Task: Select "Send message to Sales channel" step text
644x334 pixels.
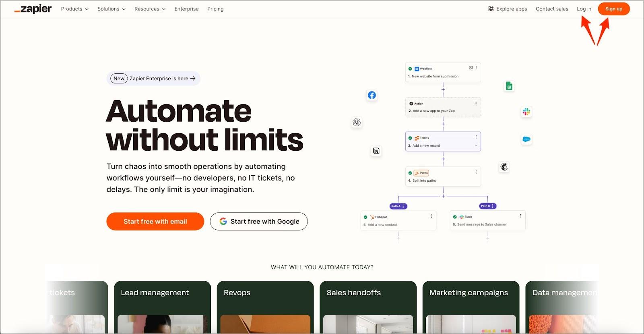Action: [x=482, y=225]
